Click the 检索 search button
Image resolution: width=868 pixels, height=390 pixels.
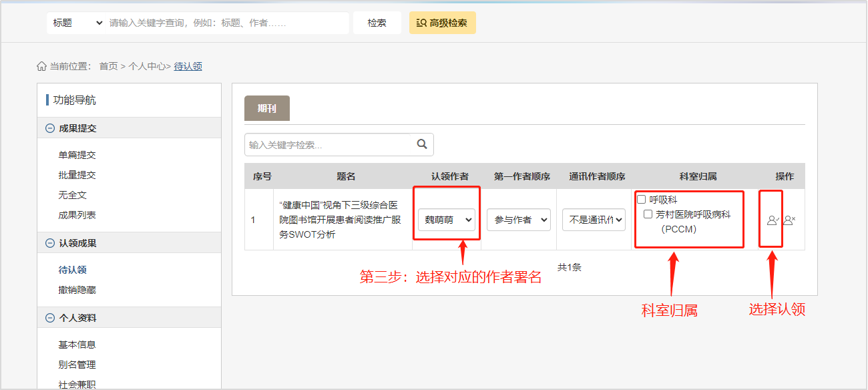377,23
